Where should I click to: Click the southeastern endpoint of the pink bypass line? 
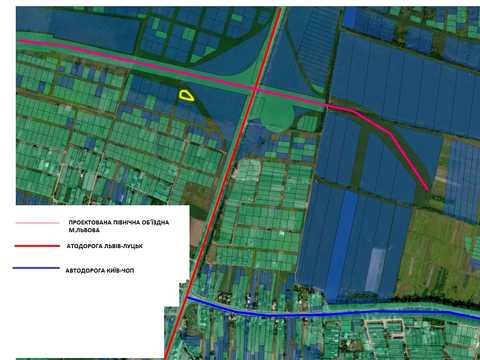428,190
